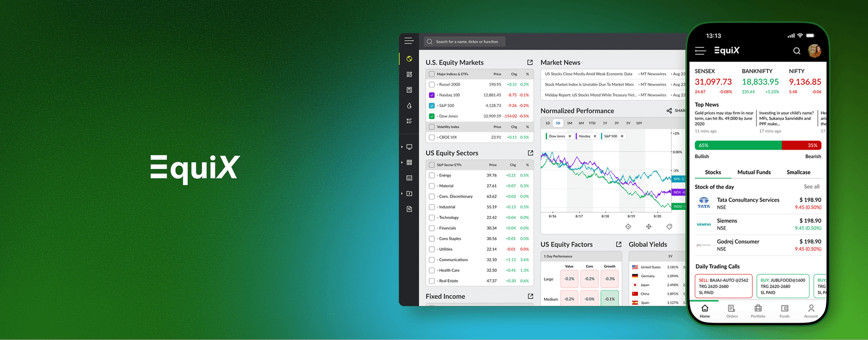Screen dimensions: 868x340
Task: Open the Orders tab in bottom navigation
Action: pyautogui.click(x=732, y=311)
